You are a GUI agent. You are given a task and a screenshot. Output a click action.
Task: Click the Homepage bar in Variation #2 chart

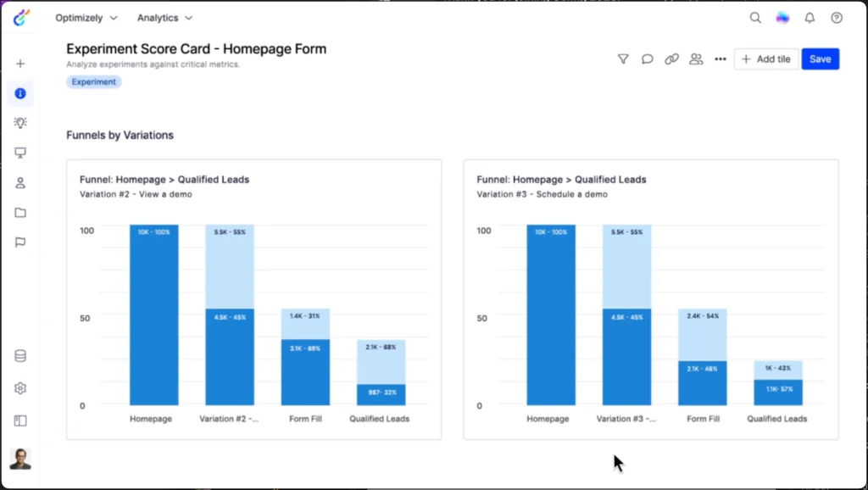[x=154, y=315]
